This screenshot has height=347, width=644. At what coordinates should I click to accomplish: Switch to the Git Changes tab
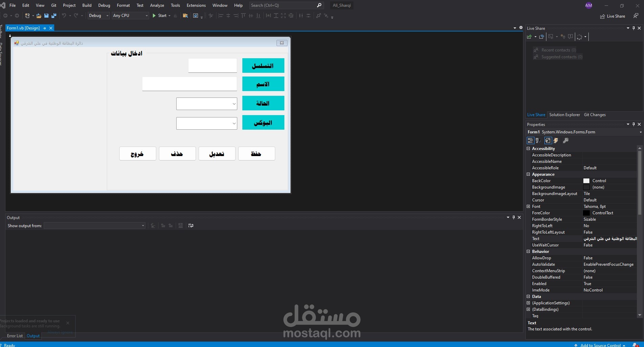tap(595, 115)
